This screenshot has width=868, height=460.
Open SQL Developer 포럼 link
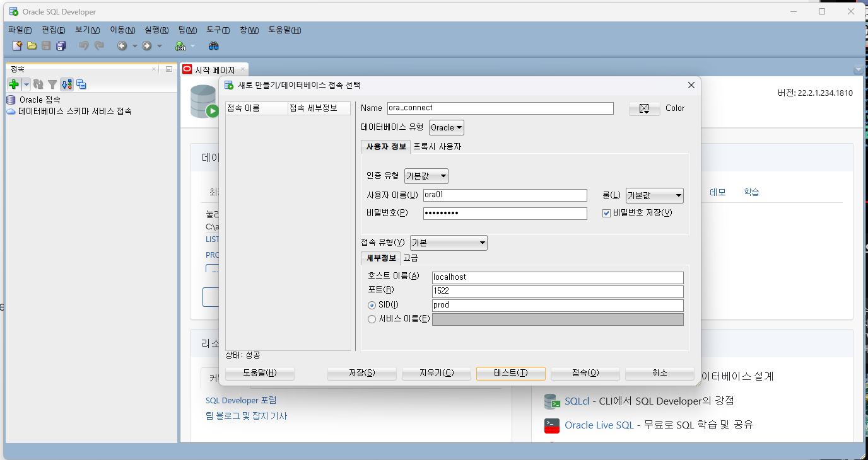(x=241, y=400)
